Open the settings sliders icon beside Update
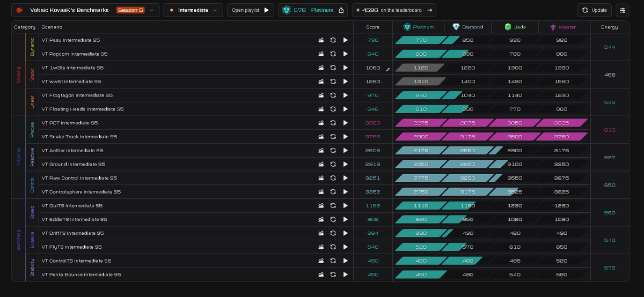 tap(623, 10)
